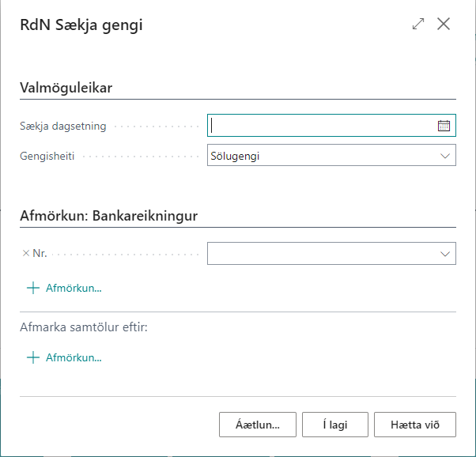Click the RdN Sækja gengi dialog title
This screenshot has height=457, width=476.
click(81, 25)
